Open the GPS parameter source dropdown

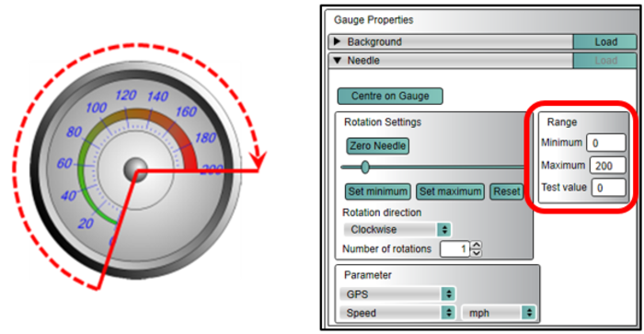(x=397, y=294)
